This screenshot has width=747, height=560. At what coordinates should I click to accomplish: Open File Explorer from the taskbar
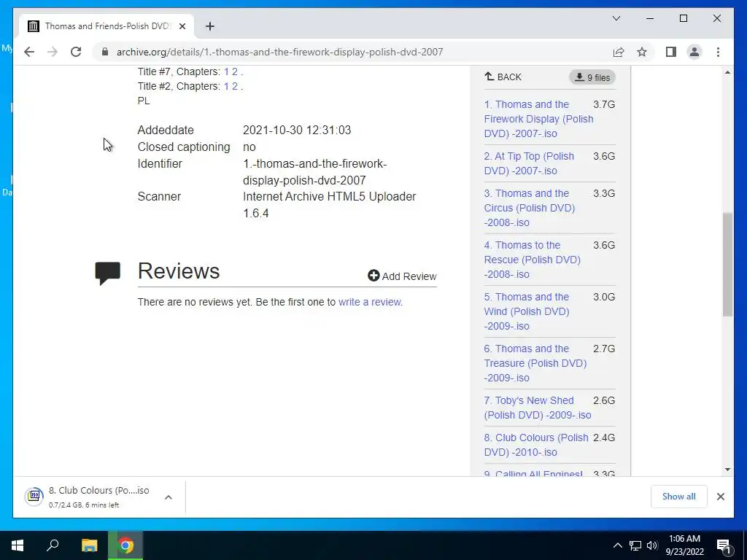89,545
